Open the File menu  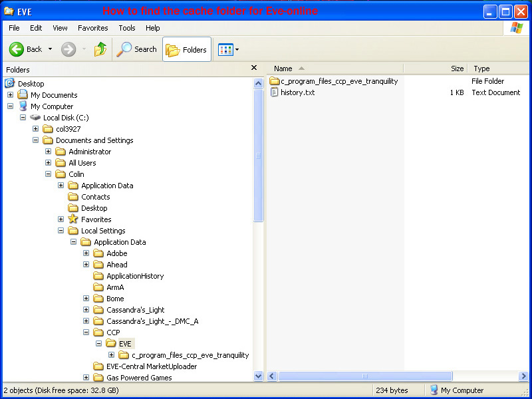click(x=14, y=28)
